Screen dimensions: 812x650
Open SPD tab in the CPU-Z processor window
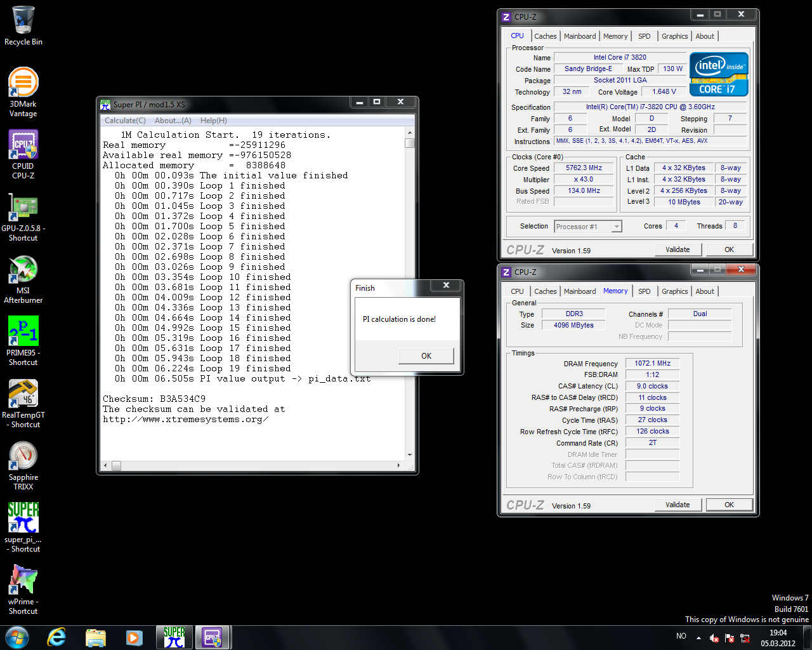coord(644,36)
